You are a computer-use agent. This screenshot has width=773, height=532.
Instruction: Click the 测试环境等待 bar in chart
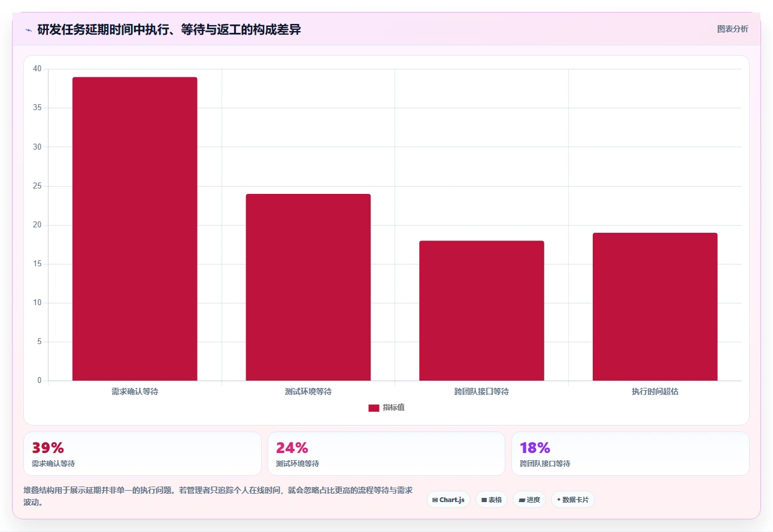[308, 287]
